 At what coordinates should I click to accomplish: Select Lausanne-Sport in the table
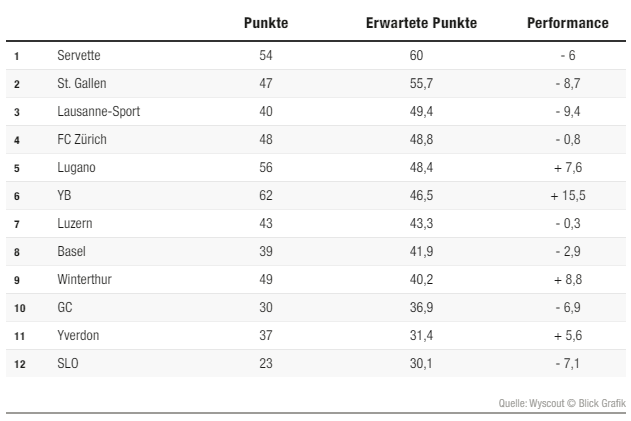coord(98,112)
